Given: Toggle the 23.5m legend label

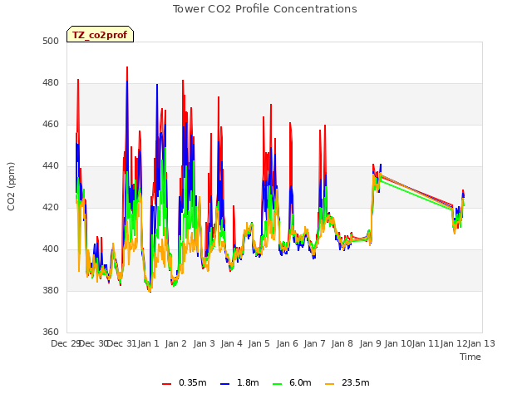Looking at the screenshot, I should click(x=355, y=382).
